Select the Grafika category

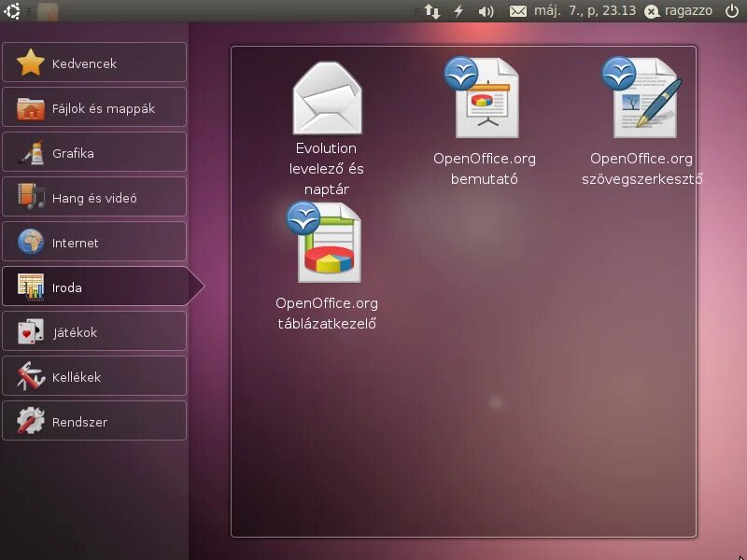click(94, 152)
